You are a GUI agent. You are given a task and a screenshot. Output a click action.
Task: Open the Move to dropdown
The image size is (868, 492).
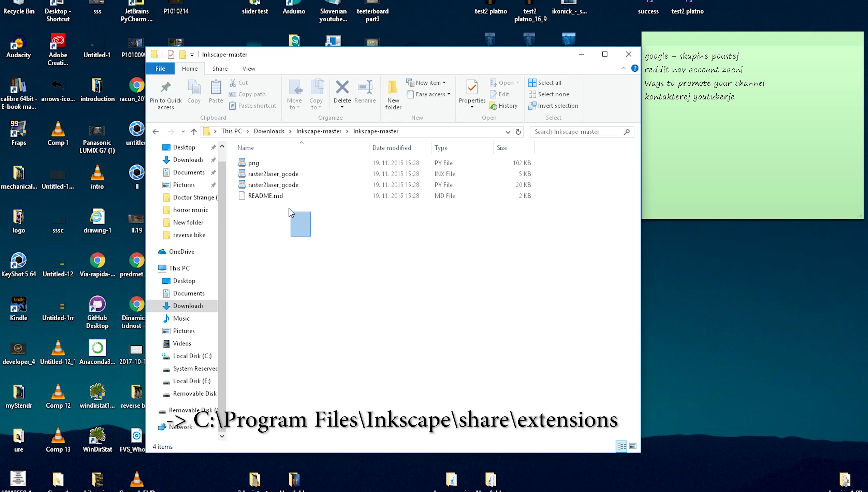294,95
